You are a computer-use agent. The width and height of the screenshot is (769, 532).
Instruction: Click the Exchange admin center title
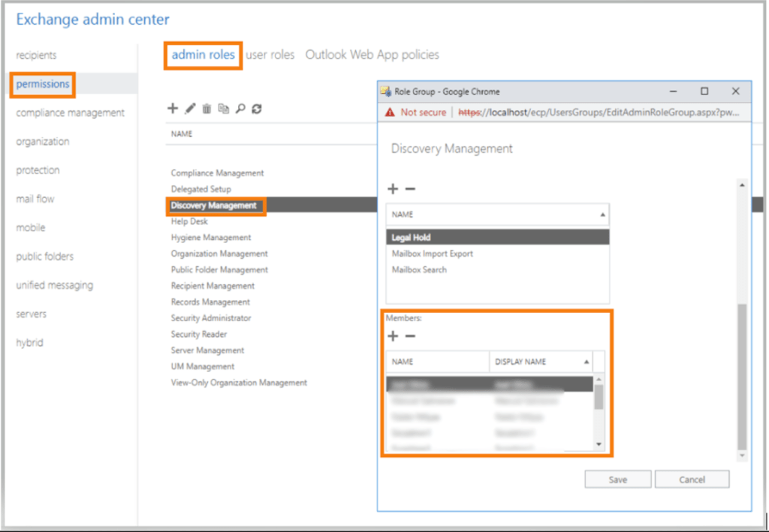(92, 20)
